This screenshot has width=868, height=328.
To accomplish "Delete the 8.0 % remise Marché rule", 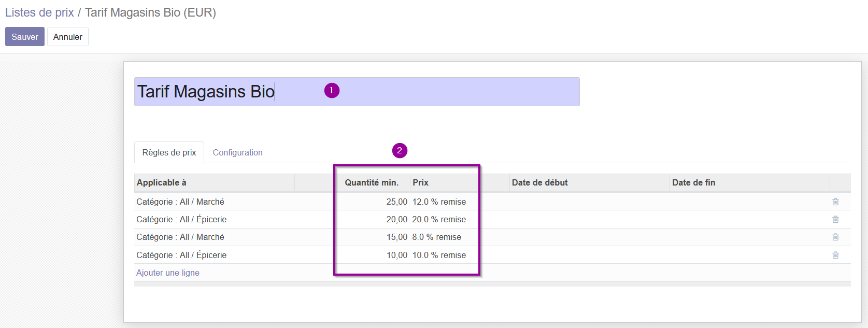I will click(x=835, y=237).
